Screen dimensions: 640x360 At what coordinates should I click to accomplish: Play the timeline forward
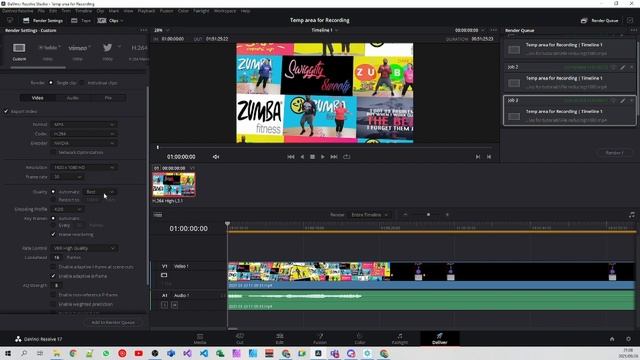(x=322, y=157)
